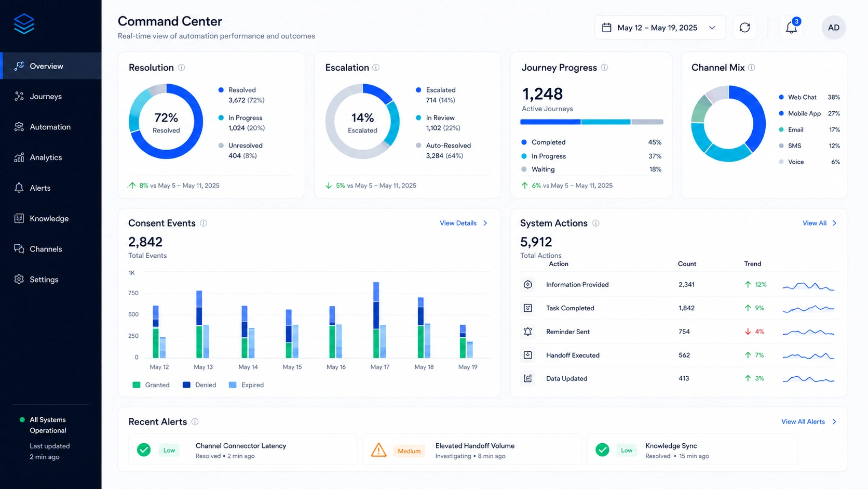The height and width of the screenshot is (489, 868).
Task: Open the AD user avatar
Action: (834, 28)
